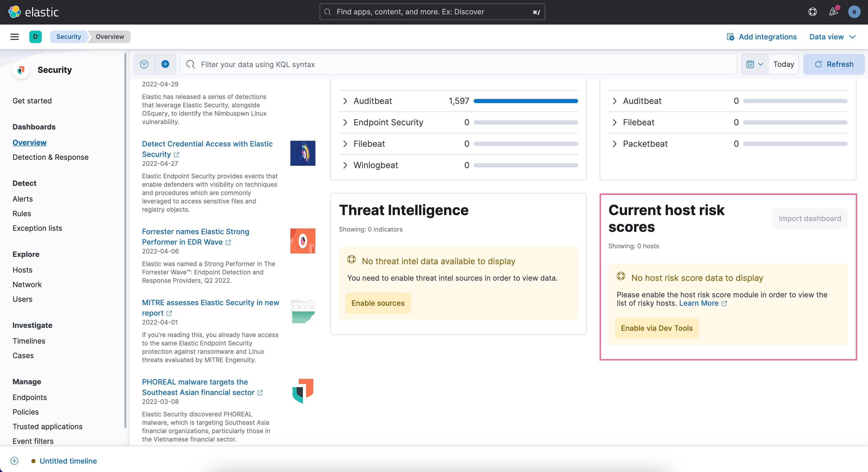Toggle the plus button near filter bar
Viewport: 868px width, 472px height.
click(x=165, y=64)
